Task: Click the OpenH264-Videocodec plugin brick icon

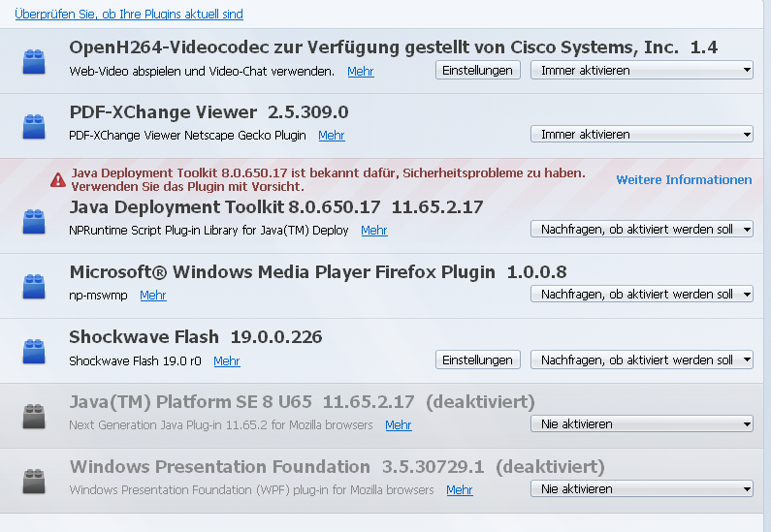Action: point(34,61)
